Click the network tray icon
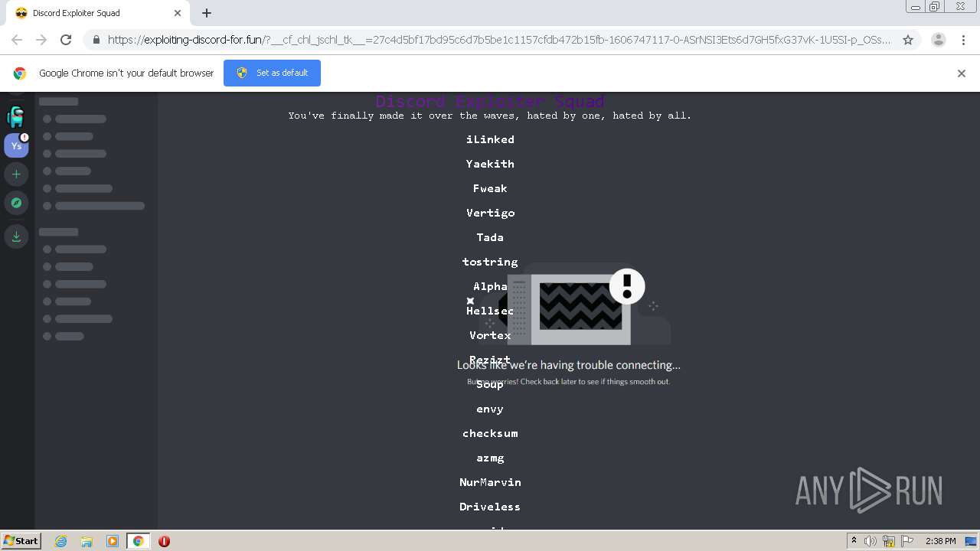 point(889,541)
